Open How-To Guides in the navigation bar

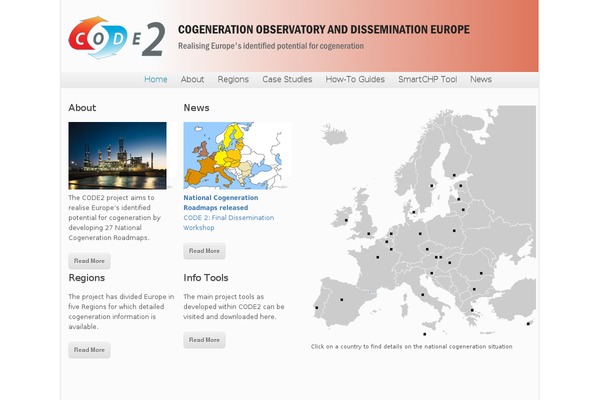point(355,79)
